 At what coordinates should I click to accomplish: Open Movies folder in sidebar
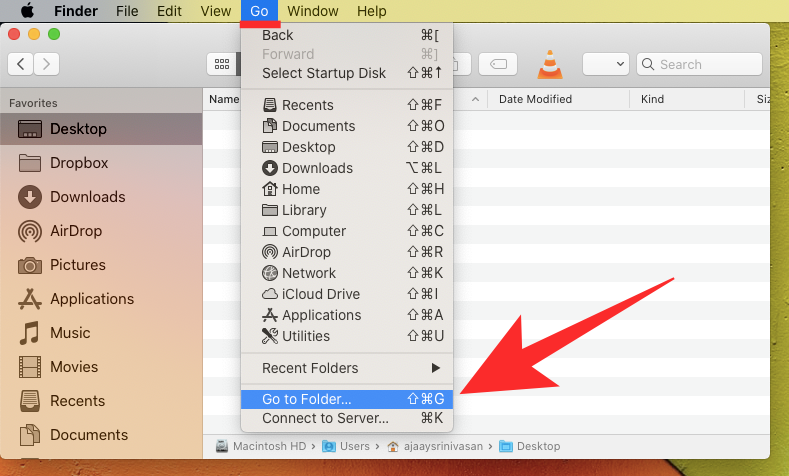coord(74,367)
